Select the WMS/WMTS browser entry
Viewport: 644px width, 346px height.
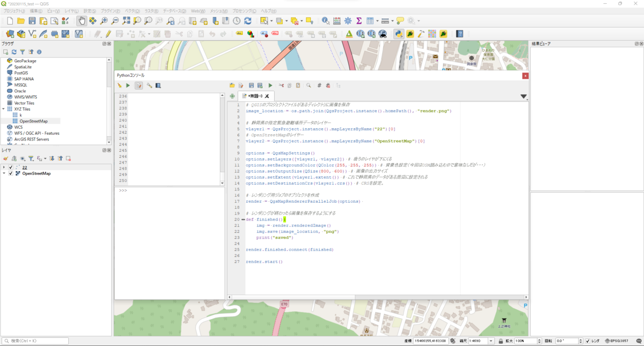click(x=26, y=97)
